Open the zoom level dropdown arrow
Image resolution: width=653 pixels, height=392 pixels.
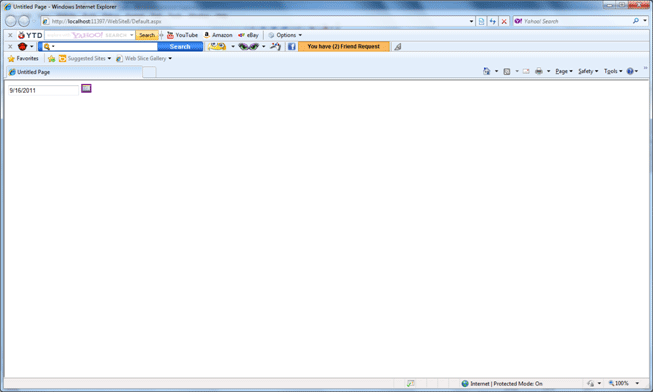pos(637,383)
